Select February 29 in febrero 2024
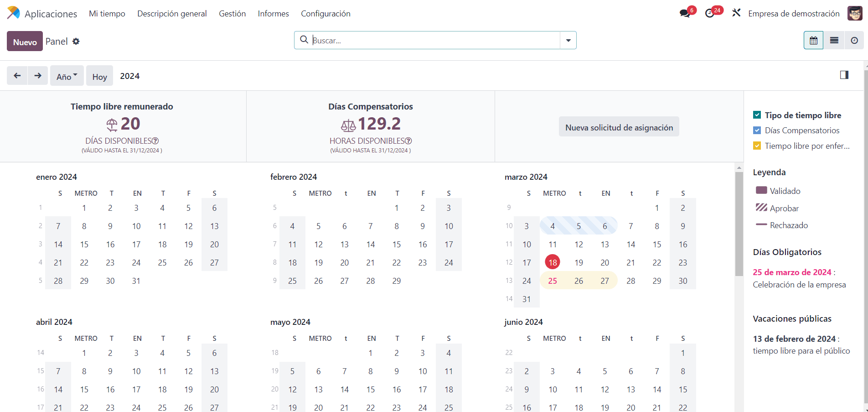This screenshot has width=868, height=412. (397, 281)
